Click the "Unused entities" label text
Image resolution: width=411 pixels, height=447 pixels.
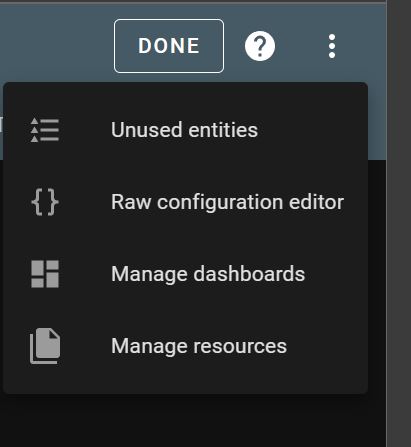tap(184, 130)
